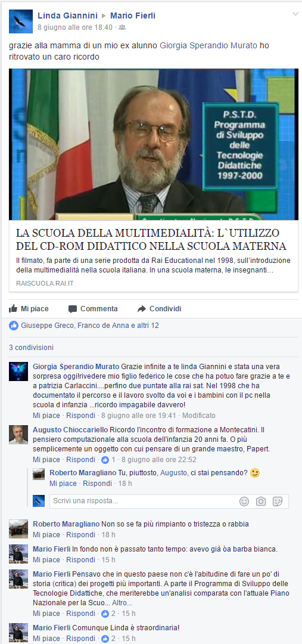Click the Condividi share arrow icon
The image size is (302, 644).
coord(142,309)
